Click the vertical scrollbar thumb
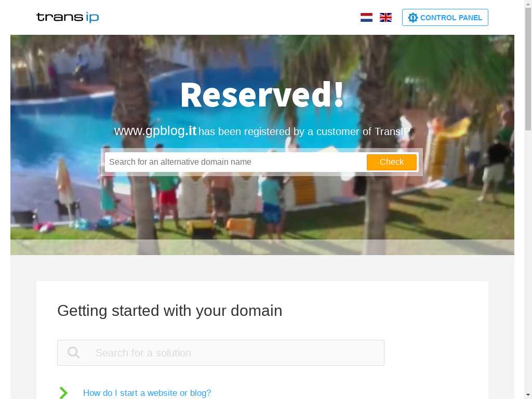 528,69
